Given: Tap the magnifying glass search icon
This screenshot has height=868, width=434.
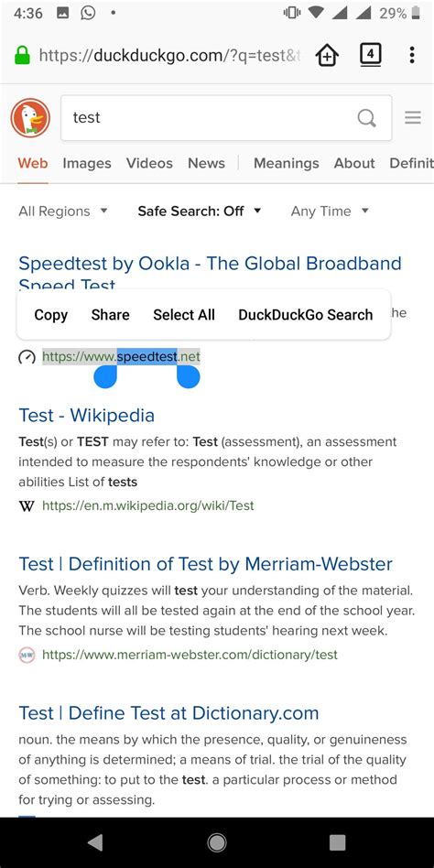Looking at the screenshot, I should pos(366,117).
